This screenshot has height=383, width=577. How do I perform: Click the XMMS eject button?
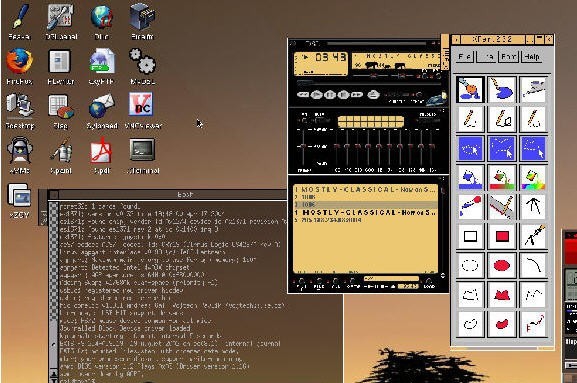pos(374,95)
